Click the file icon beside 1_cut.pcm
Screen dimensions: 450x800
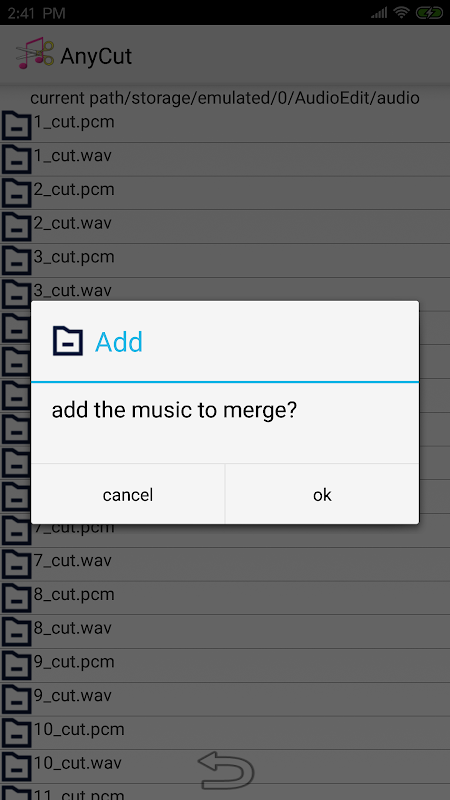click(16, 125)
